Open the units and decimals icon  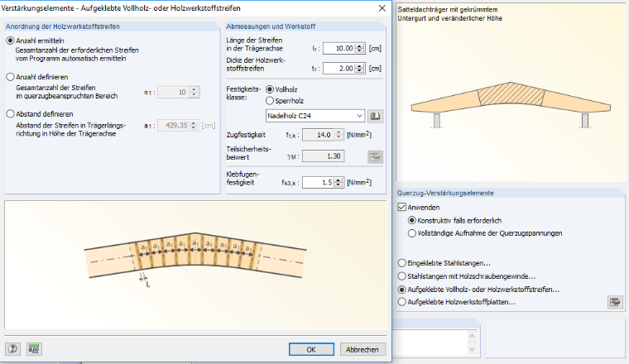pos(34,349)
